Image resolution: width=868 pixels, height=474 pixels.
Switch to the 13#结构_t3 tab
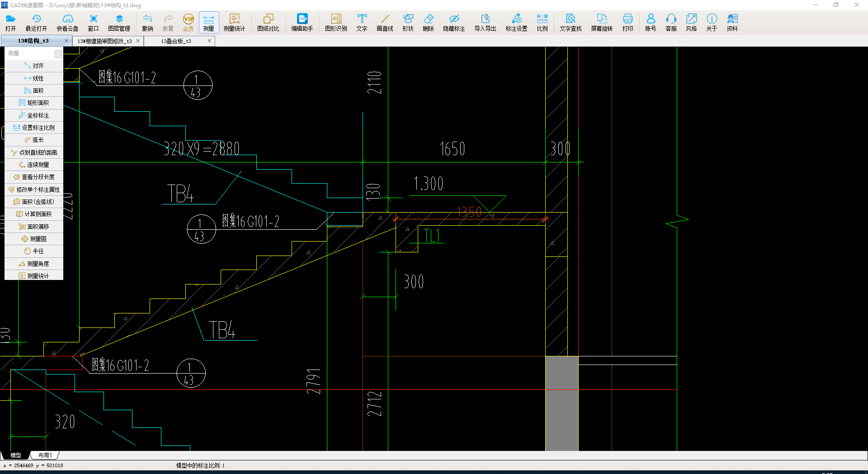click(33, 41)
